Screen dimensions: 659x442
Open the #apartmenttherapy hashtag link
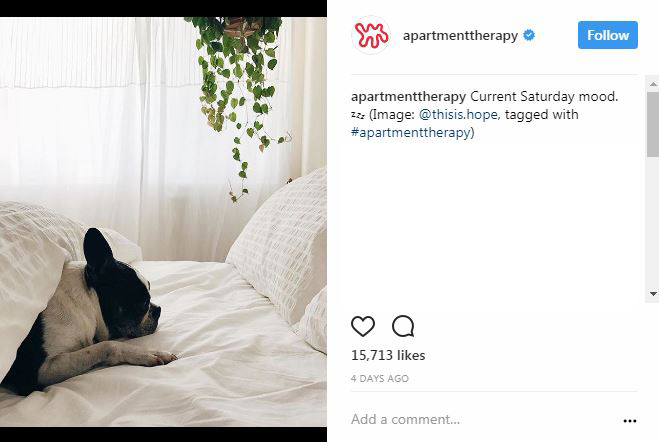tap(411, 132)
